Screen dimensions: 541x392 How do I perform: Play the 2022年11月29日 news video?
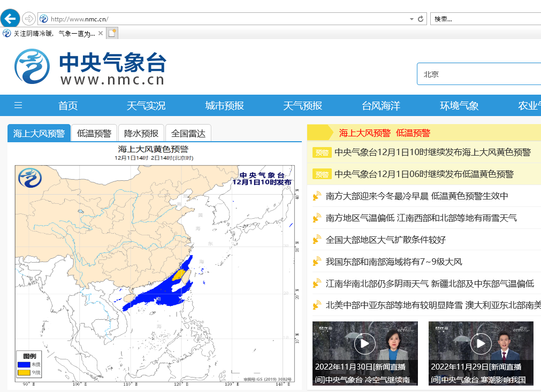pos(481,343)
